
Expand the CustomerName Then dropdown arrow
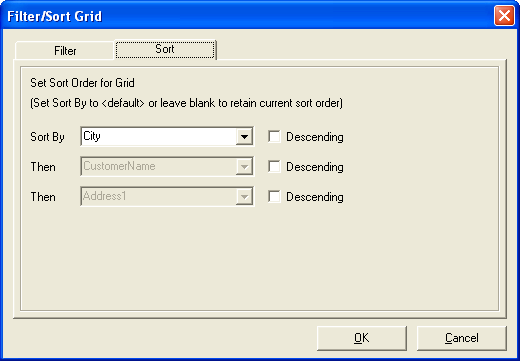click(x=244, y=167)
